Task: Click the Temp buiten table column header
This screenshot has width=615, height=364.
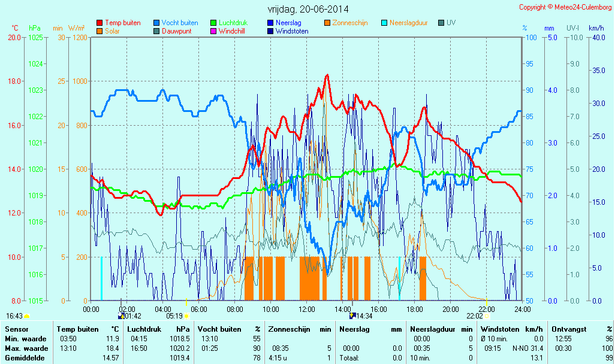Action: click(77, 329)
